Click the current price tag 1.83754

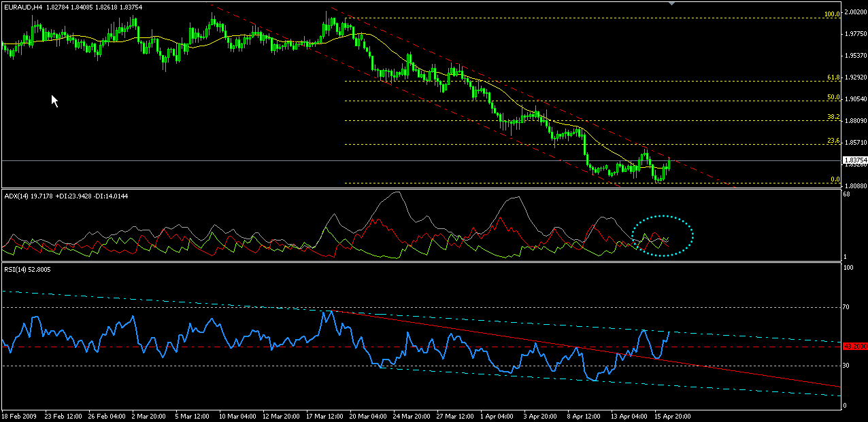tap(854, 160)
